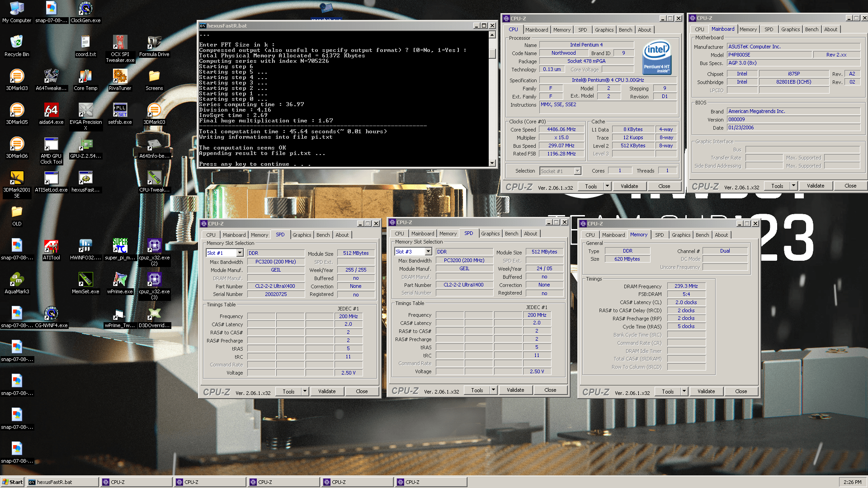This screenshot has height=488, width=868.
Task: Expand Tools arrow in Slot #3 SPD window
Action: (493, 390)
